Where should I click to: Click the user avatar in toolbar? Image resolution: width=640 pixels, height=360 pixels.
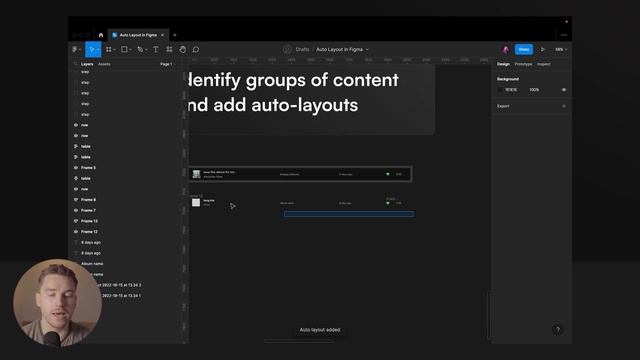[x=506, y=49]
